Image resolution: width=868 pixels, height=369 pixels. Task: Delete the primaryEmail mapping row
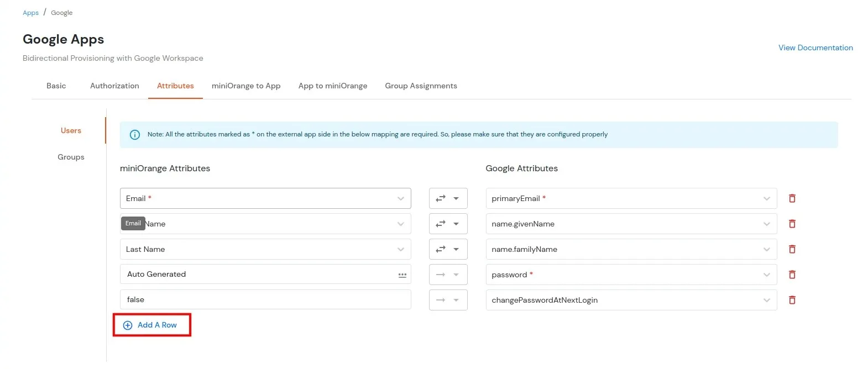[792, 198]
